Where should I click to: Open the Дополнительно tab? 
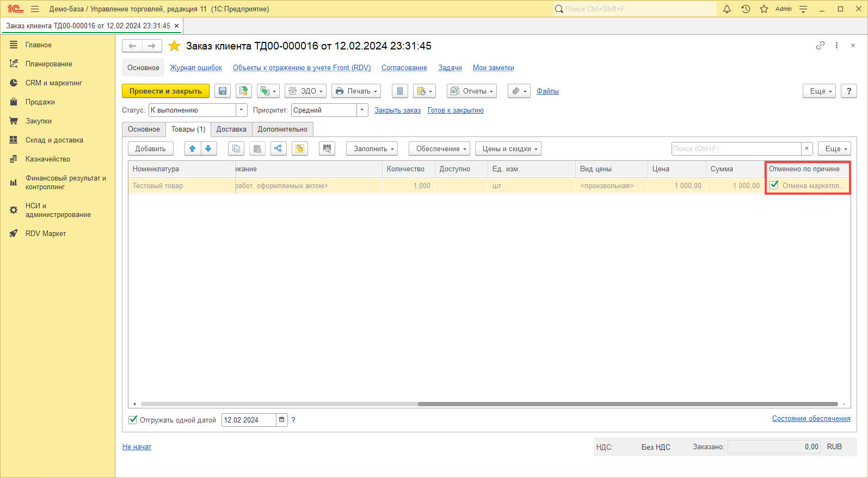283,129
